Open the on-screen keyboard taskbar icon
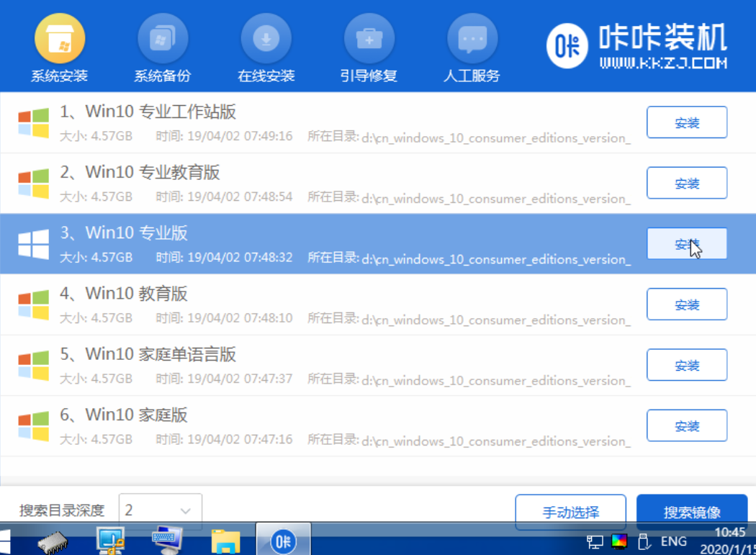This screenshot has width=756, height=555. [x=168, y=540]
